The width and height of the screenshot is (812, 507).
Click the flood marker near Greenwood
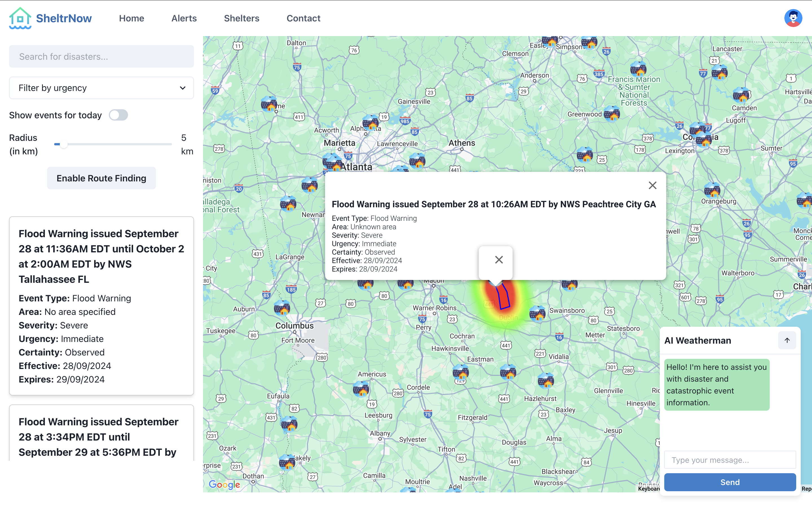click(612, 114)
